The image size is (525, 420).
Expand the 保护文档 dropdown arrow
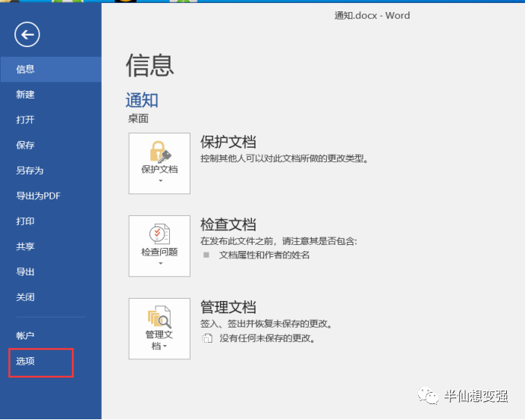161,180
